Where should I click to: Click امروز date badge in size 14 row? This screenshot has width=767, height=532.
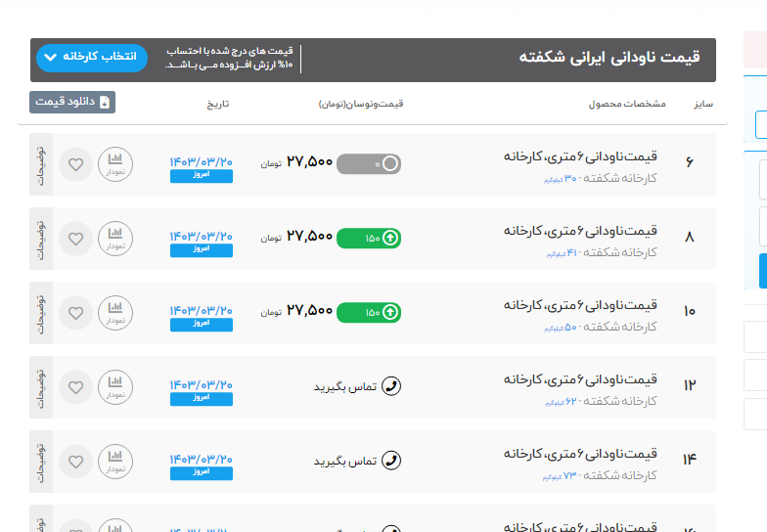(202, 473)
